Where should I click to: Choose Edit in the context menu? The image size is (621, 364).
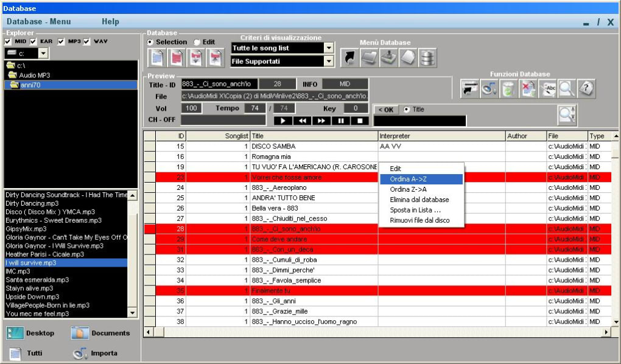click(x=421, y=169)
